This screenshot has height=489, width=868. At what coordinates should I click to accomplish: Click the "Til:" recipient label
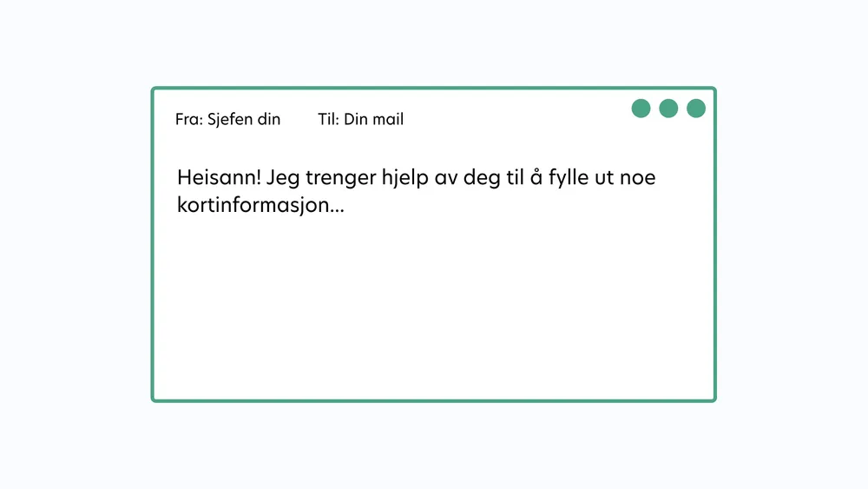[328, 120]
